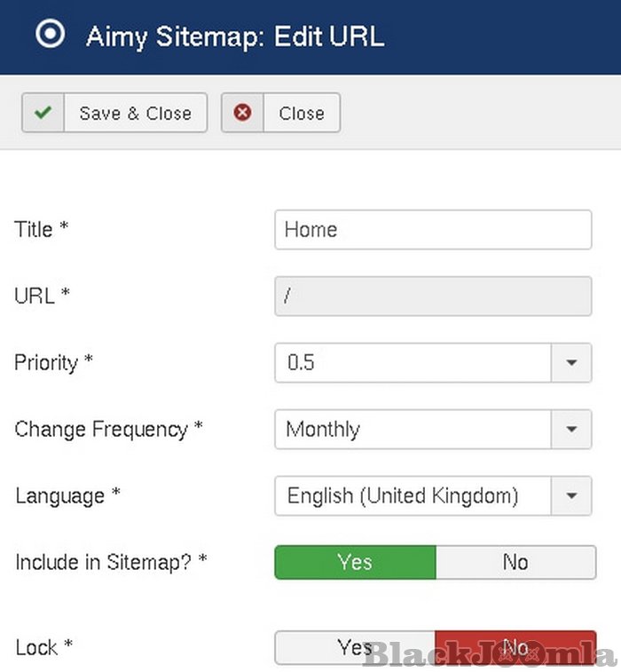Viewport: 621px width, 672px height.
Task: Click the red X icon beside Close
Action: pyautogui.click(x=242, y=113)
